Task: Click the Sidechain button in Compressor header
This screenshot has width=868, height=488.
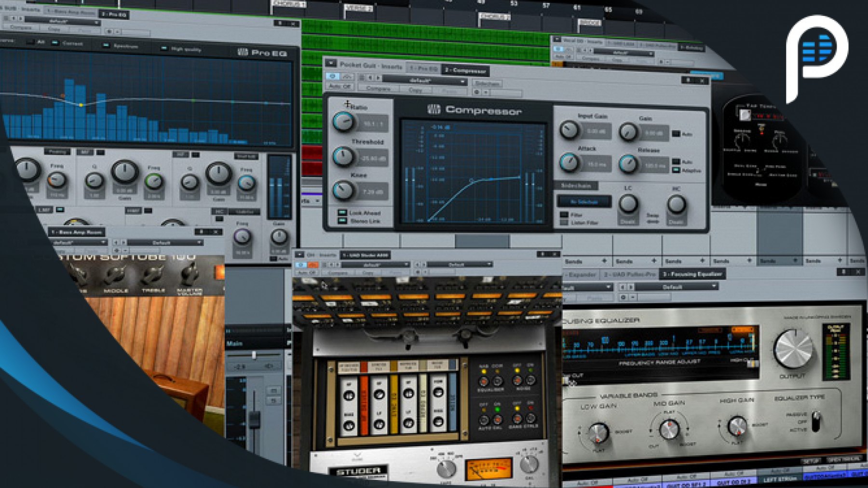Action: tap(487, 83)
